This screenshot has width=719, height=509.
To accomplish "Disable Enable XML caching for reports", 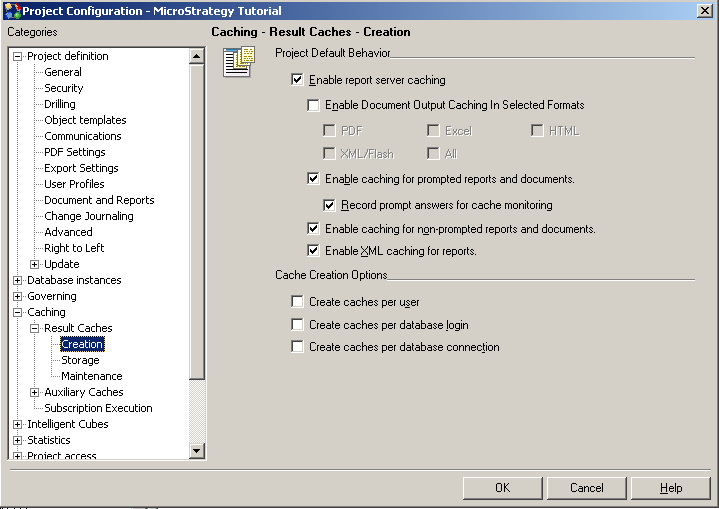I will 313,251.
